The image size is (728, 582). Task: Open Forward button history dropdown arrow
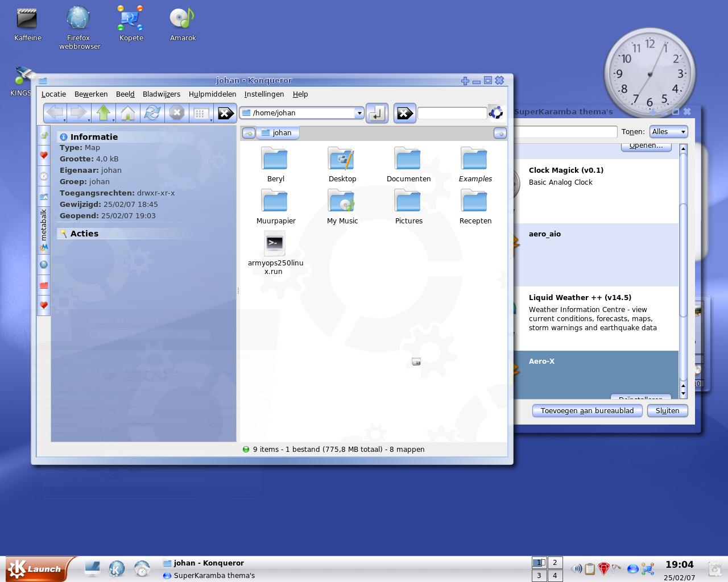pos(89,120)
